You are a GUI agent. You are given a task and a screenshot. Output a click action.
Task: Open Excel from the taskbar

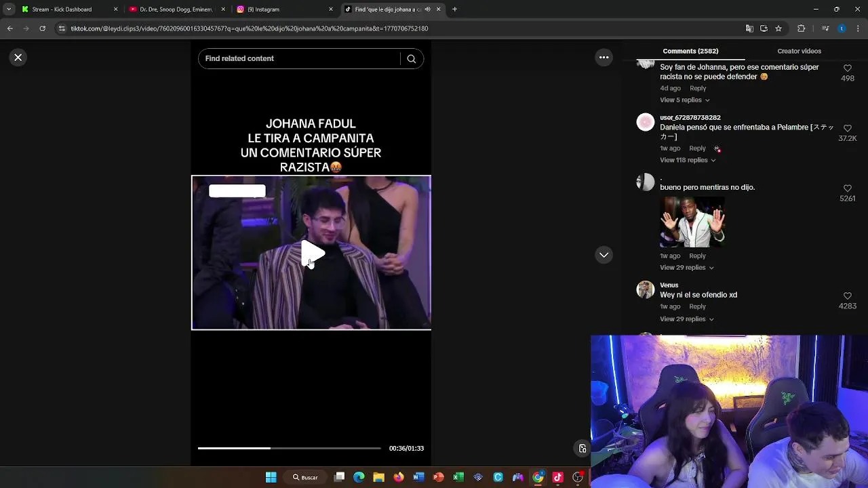coord(458,477)
